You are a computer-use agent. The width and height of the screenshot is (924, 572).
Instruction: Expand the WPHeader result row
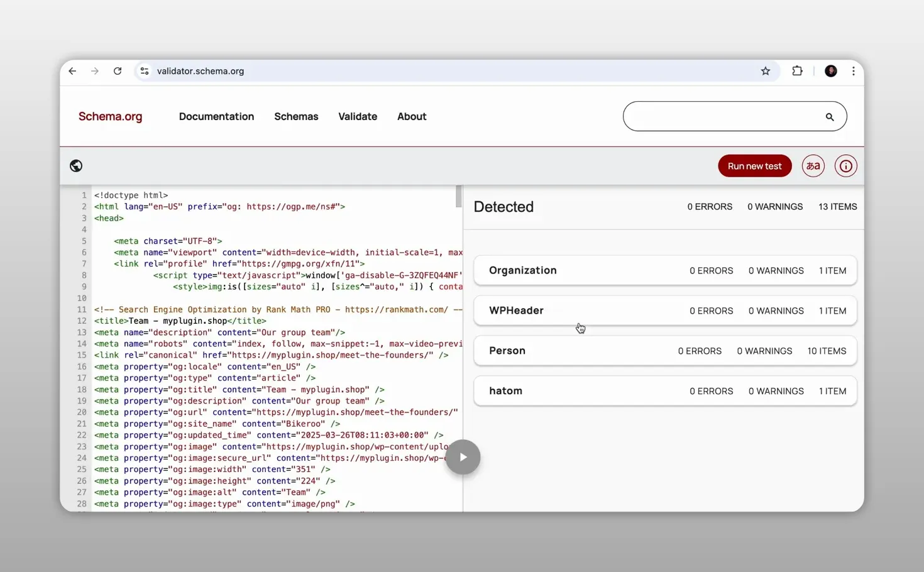click(x=665, y=311)
